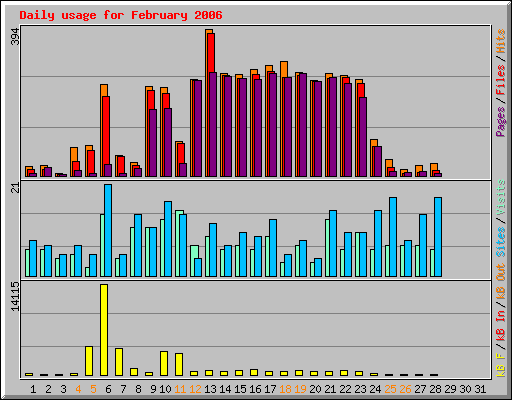Click the green "Visits" legend label
The image size is (512, 400).
click(500, 198)
